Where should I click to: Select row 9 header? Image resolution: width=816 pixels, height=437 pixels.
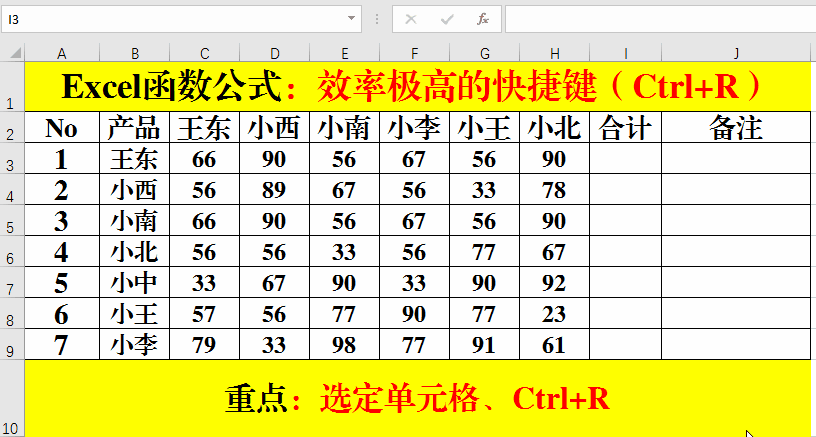pos(12,344)
